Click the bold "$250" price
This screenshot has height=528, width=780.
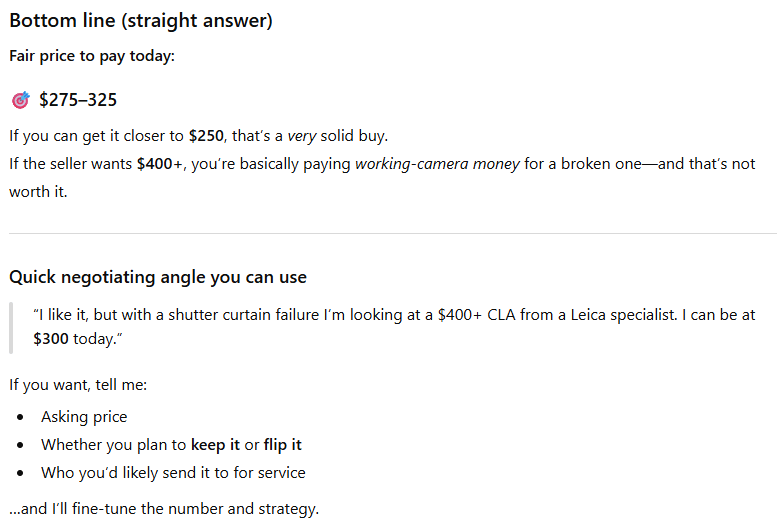206,135
